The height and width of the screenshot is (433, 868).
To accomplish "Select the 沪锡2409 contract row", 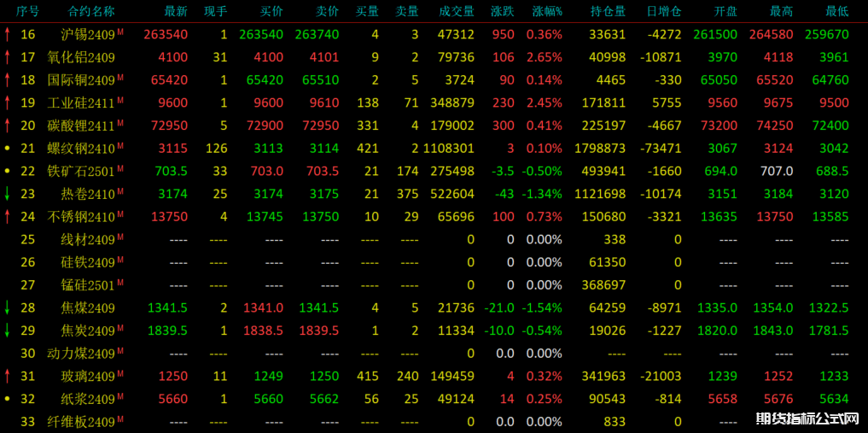I will (434, 34).
